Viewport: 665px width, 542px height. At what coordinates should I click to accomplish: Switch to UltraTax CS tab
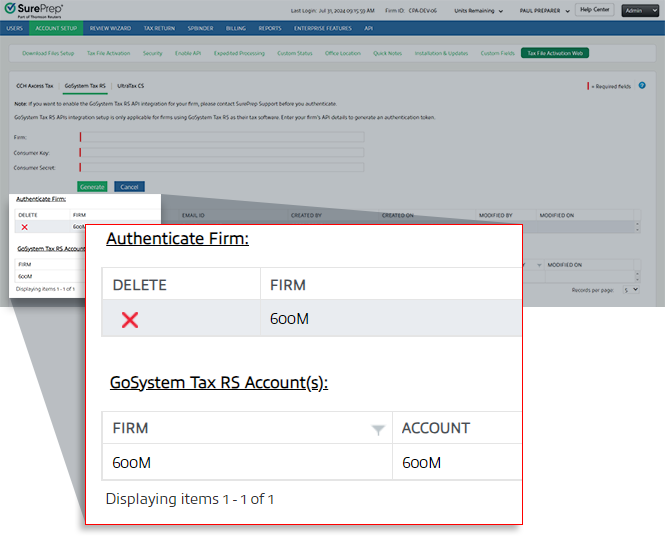pos(131,86)
